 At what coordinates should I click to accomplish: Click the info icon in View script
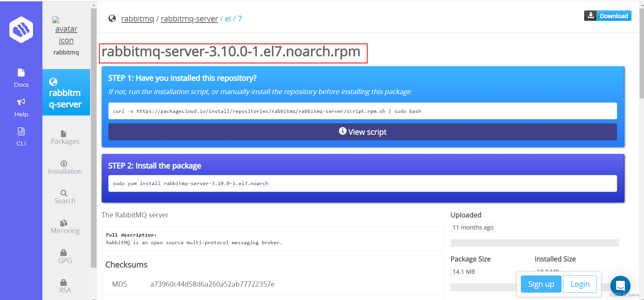tap(343, 131)
